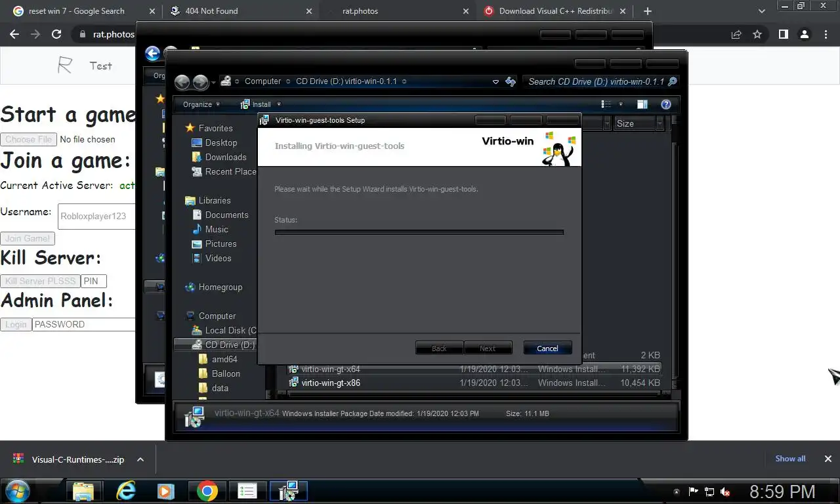The image size is (840, 504).
Task: Open Windows Explorer from the taskbar
Action: point(83,491)
